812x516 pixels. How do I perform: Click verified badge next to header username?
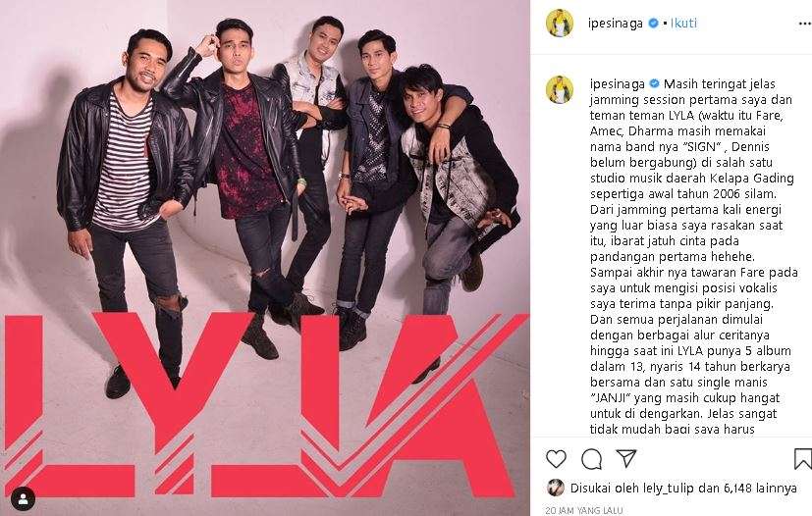(x=653, y=23)
